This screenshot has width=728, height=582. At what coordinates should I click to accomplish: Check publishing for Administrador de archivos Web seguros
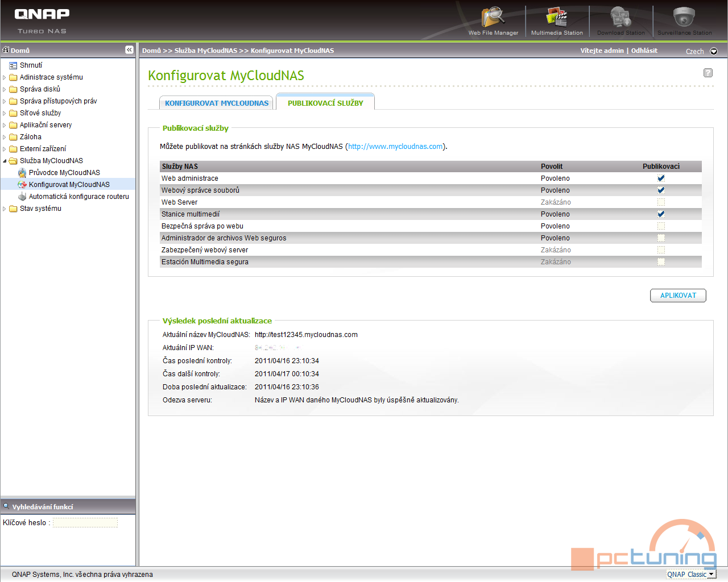pos(661,238)
